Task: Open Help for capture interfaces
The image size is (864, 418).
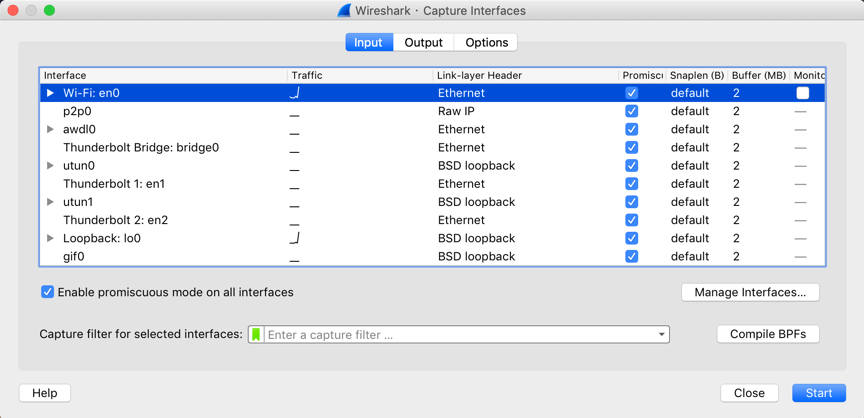Action: point(45,393)
